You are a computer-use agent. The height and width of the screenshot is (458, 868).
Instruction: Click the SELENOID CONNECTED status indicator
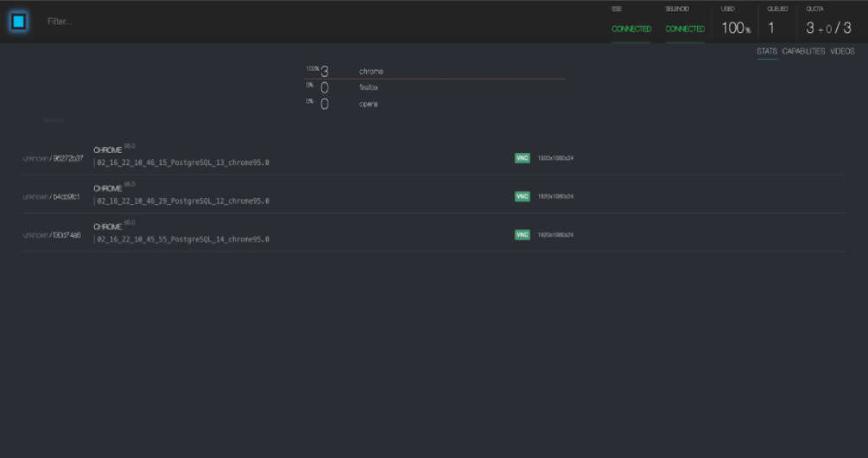click(685, 29)
